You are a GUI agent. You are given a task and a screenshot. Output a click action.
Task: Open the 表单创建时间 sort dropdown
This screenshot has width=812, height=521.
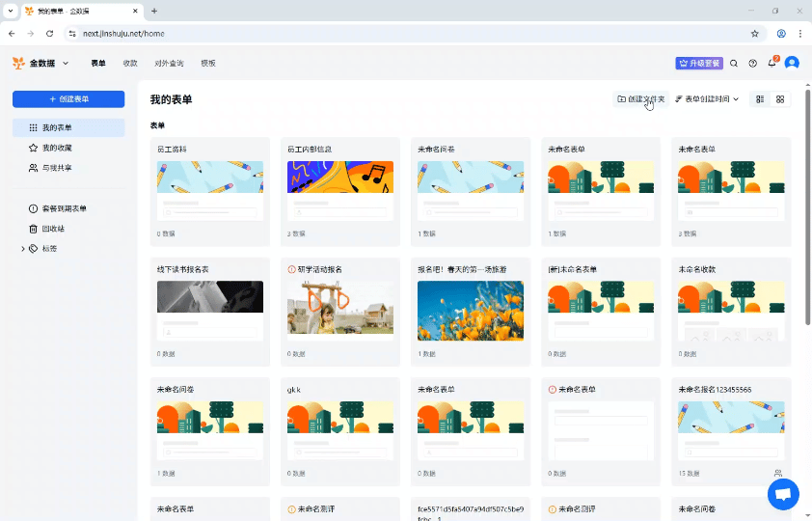pyautogui.click(x=707, y=99)
